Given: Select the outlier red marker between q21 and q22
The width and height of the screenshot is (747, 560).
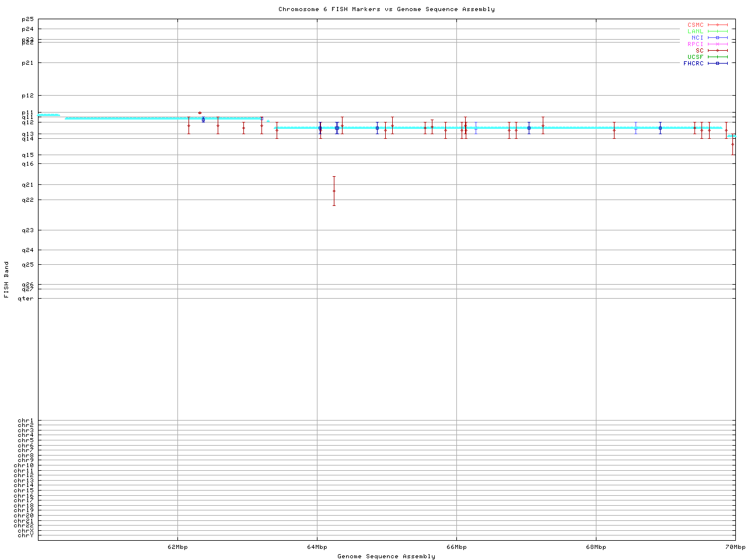Looking at the screenshot, I should (334, 191).
